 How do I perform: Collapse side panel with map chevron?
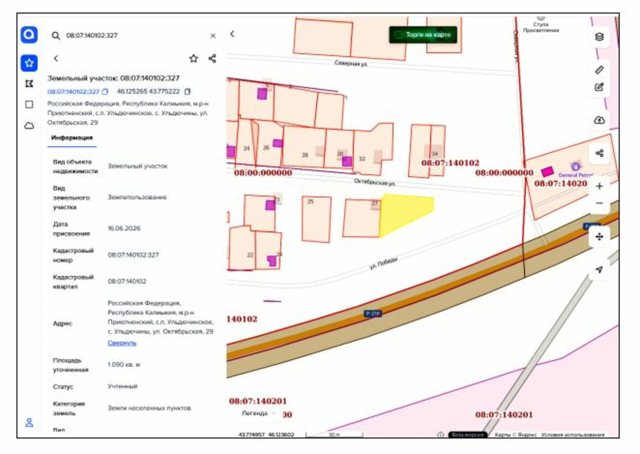coord(232,34)
